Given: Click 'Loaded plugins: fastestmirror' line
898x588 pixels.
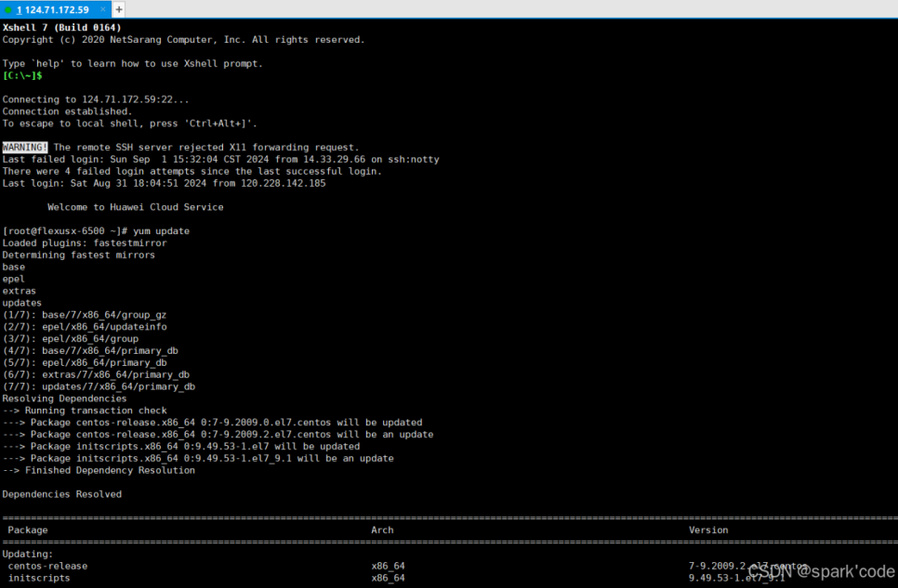Looking at the screenshot, I should pyautogui.click(x=85, y=243).
